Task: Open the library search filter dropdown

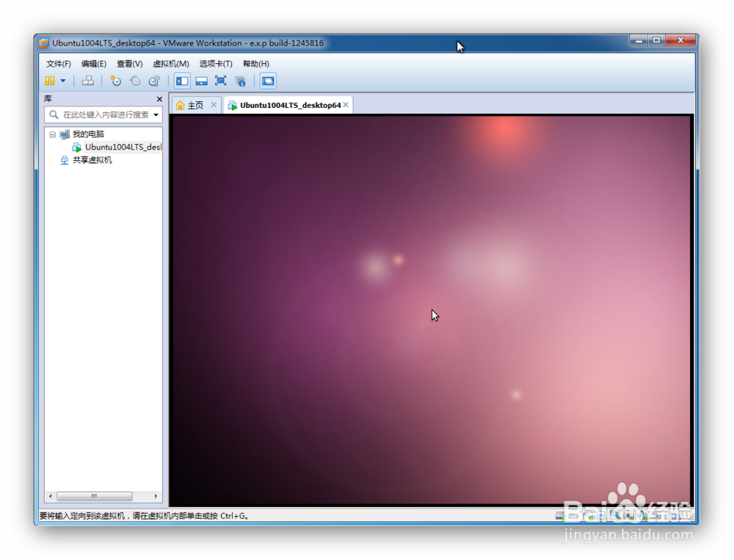Action: (156, 114)
